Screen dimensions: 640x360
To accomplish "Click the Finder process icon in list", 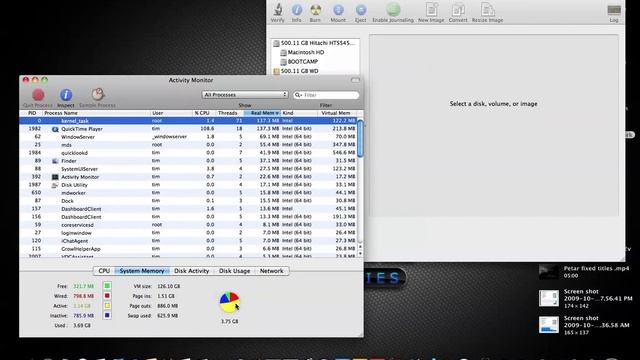I will point(55,161).
